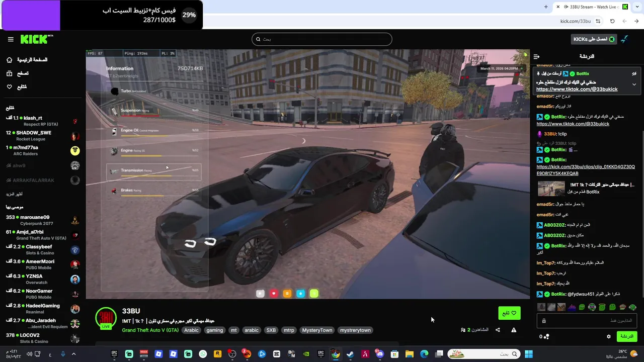Open WhatsApp from the taskbar
Image resolution: width=644 pixels, height=362 pixels.
[203, 354]
